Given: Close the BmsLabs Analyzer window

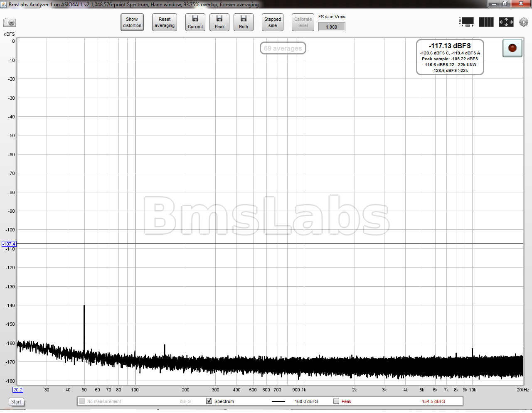Looking at the screenshot, I should pyautogui.click(x=521, y=4).
